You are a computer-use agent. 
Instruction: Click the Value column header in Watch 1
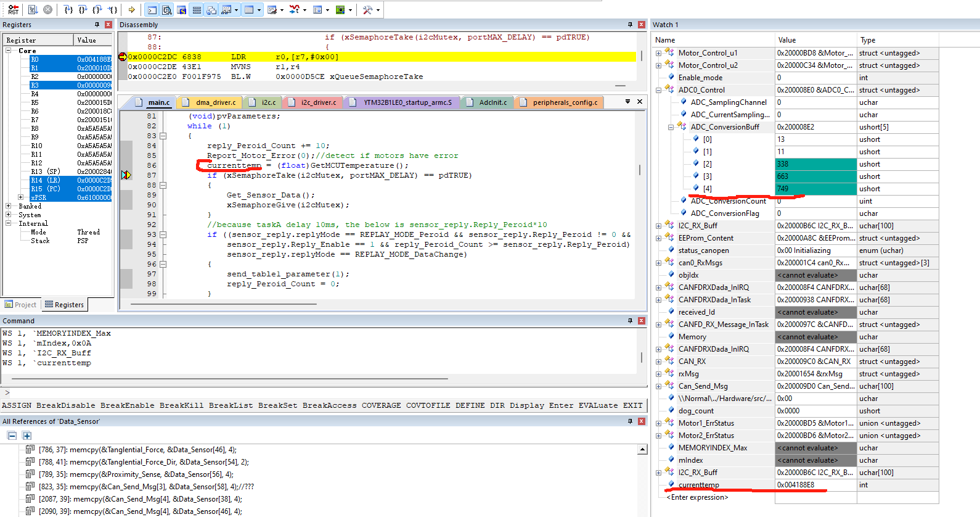pyautogui.click(x=815, y=40)
